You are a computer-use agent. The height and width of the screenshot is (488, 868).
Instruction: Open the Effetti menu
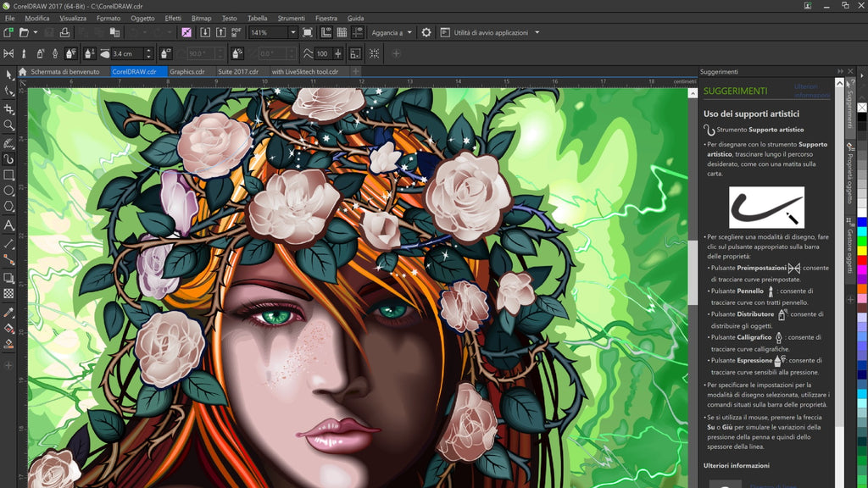[x=173, y=19]
